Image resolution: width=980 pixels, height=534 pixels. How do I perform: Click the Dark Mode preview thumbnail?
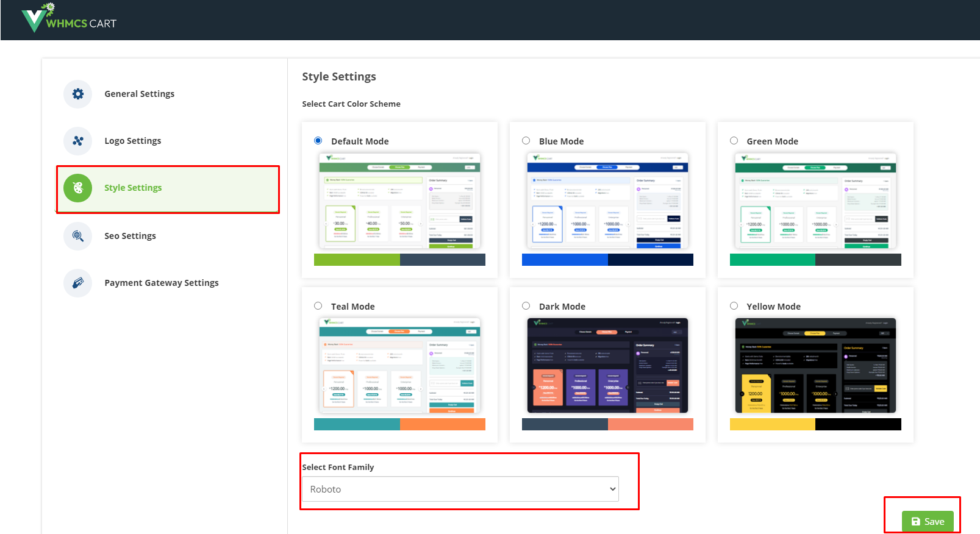point(607,365)
